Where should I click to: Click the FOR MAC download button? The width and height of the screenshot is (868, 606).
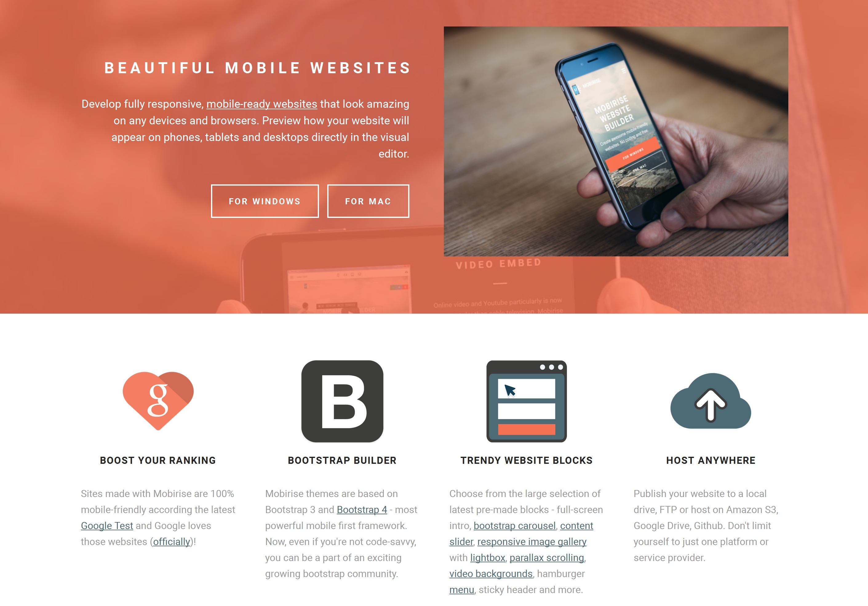tap(367, 201)
